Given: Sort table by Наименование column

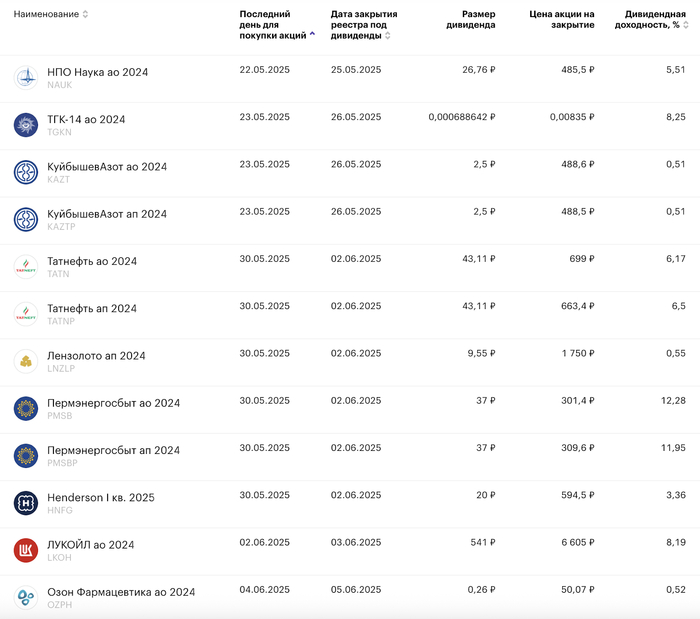Looking at the screenshot, I should tap(50, 14).
